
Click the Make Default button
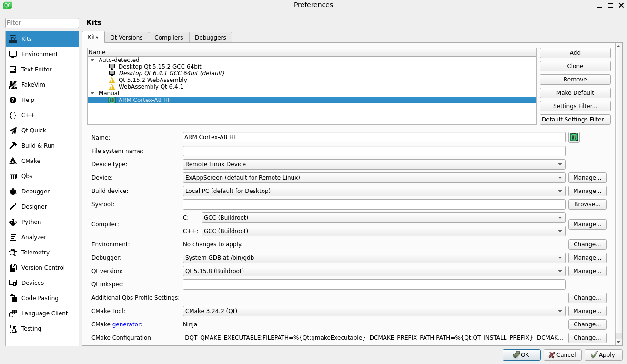tap(575, 93)
